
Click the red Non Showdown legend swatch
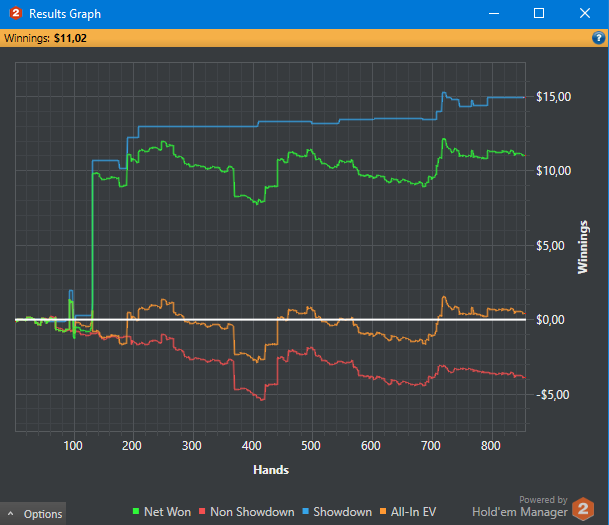coord(202,511)
